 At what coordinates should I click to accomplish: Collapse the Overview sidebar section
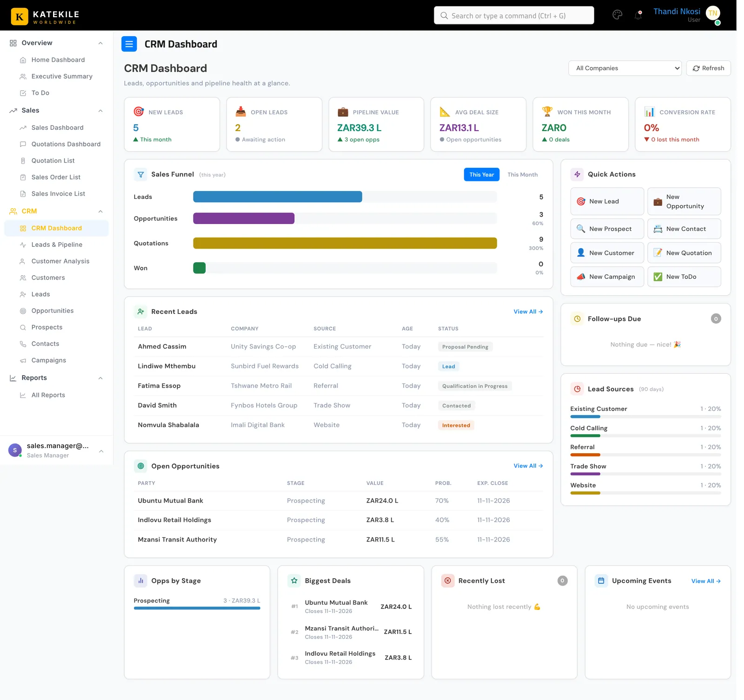[x=100, y=43]
